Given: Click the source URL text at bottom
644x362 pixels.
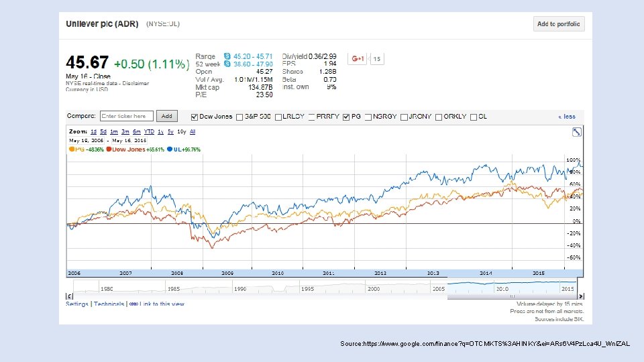Looking at the screenshot, I should (485, 343).
